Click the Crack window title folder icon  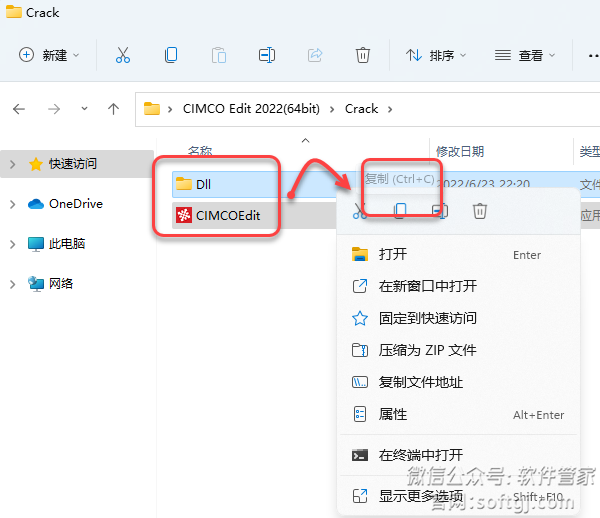[x=13, y=11]
